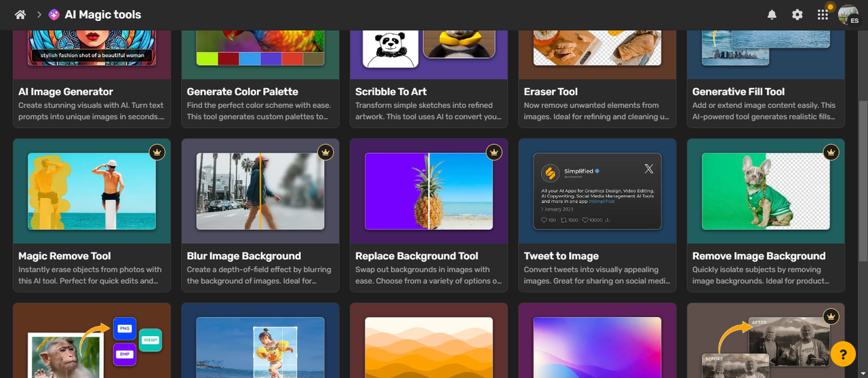Click the page vertical scrollbar
The height and width of the screenshot is (378, 868).
coord(863,181)
